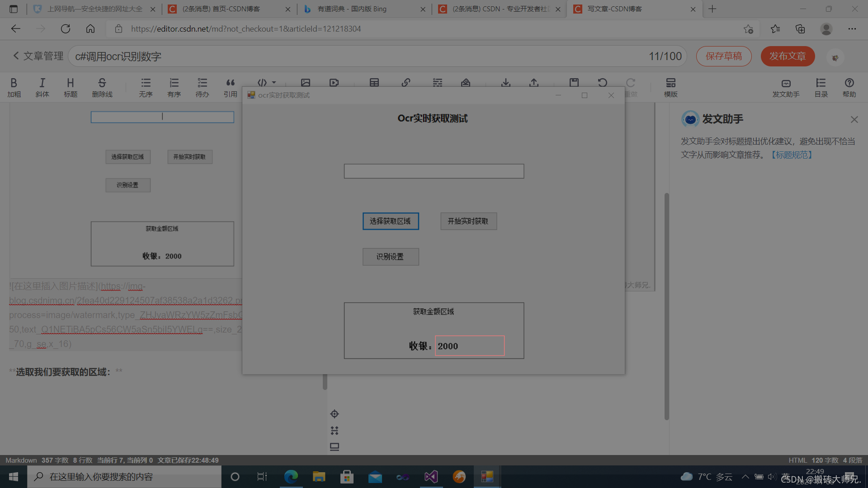This screenshot has height=488, width=868.
Task: Switch to the 有道词典 - 国内版 Bing tab
Action: [364, 9]
